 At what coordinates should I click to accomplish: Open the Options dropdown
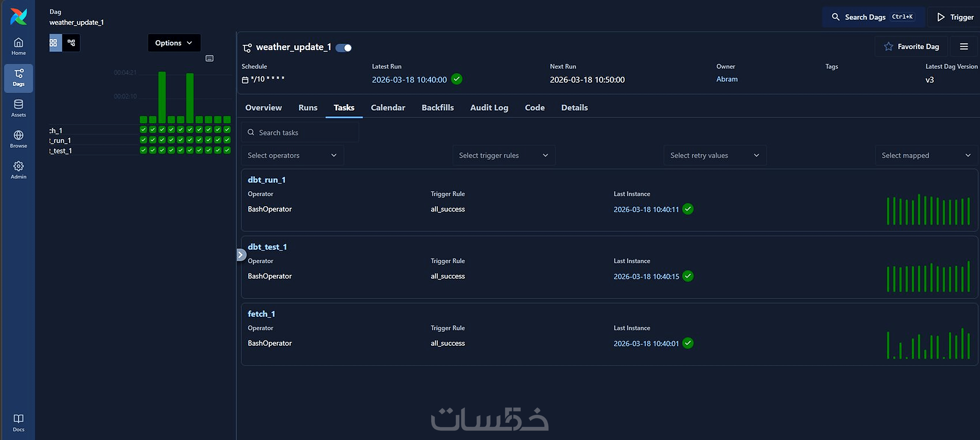click(x=173, y=43)
